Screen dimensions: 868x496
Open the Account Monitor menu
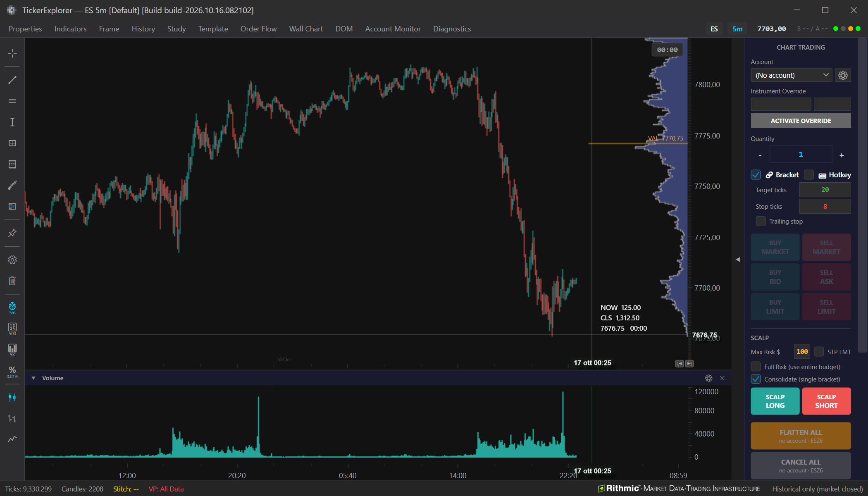[393, 29]
